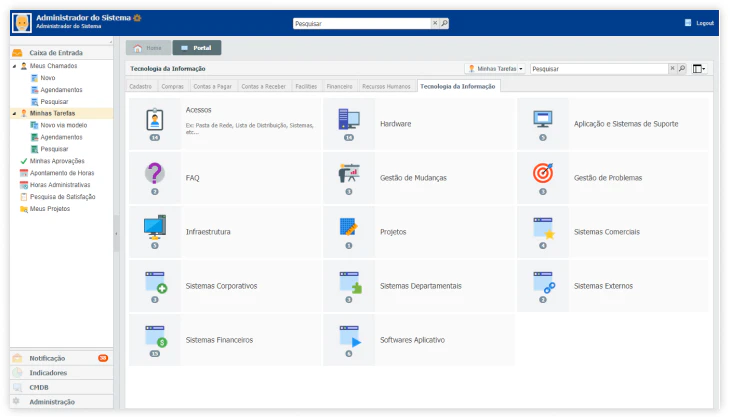Focus the top header Pesquisar field

coord(362,23)
